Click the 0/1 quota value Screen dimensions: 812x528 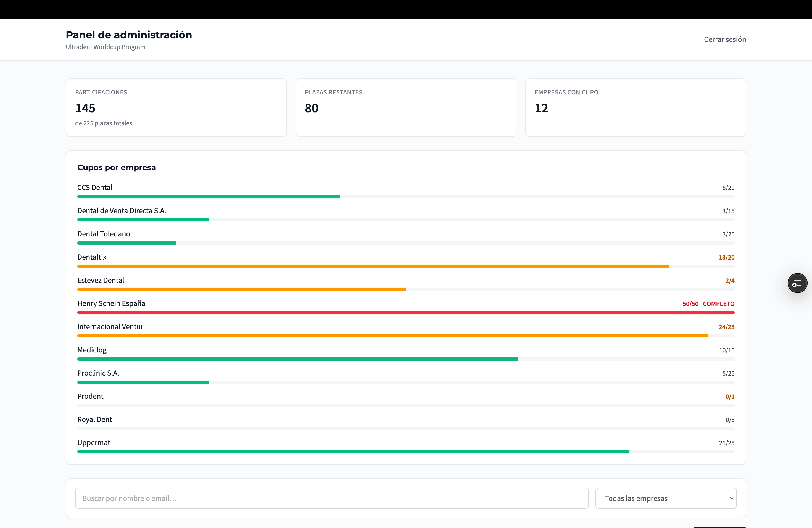click(x=730, y=397)
